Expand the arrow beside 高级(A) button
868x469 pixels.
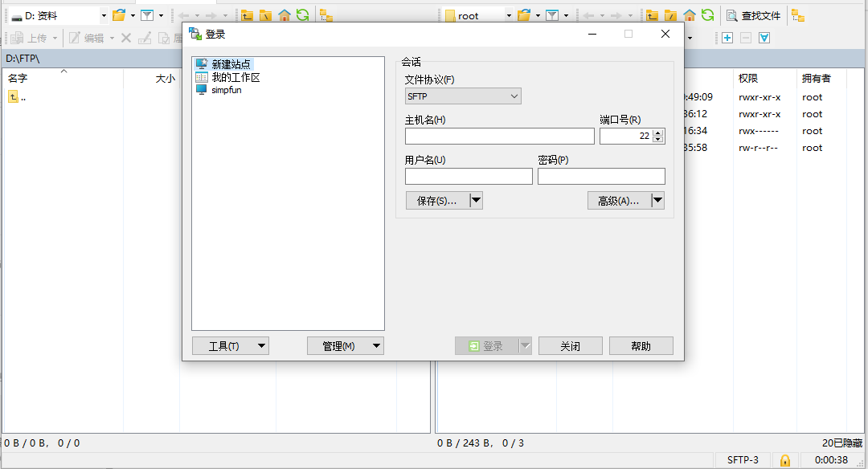point(657,201)
